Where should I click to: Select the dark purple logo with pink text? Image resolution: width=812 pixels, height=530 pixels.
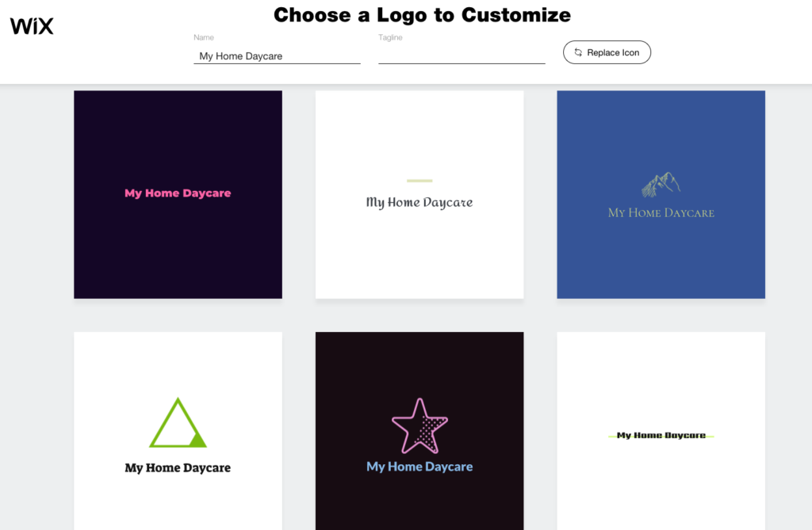[178, 195]
